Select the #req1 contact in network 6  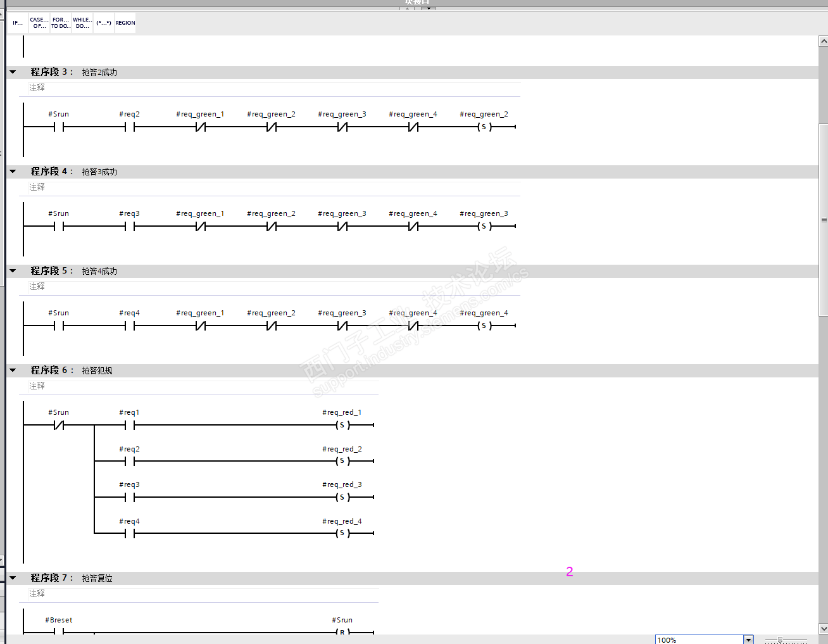(130, 426)
